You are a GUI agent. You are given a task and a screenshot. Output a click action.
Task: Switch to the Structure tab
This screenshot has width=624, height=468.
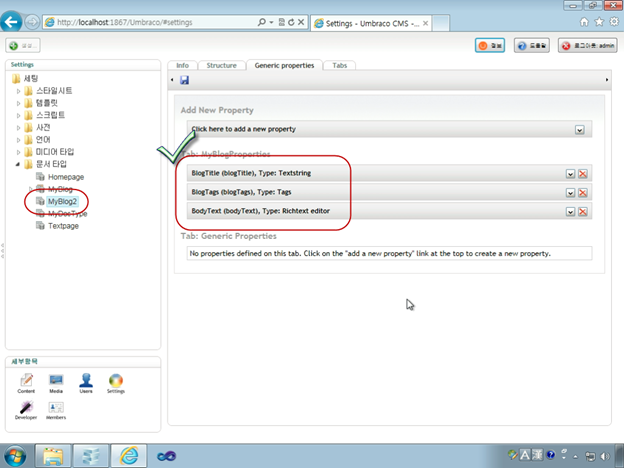click(221, 65)
